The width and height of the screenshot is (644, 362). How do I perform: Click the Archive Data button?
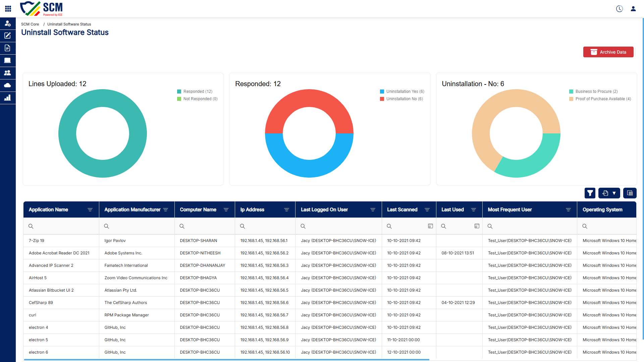(608, 52)
